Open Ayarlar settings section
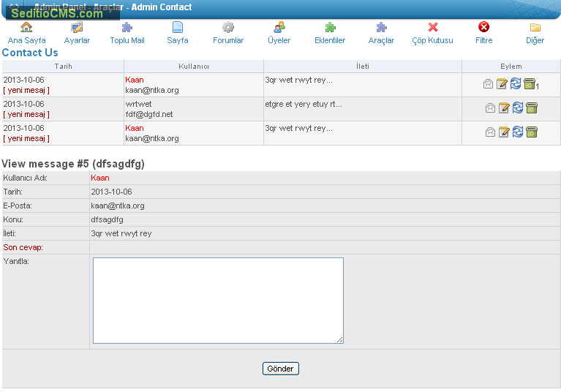 [77, 33]
